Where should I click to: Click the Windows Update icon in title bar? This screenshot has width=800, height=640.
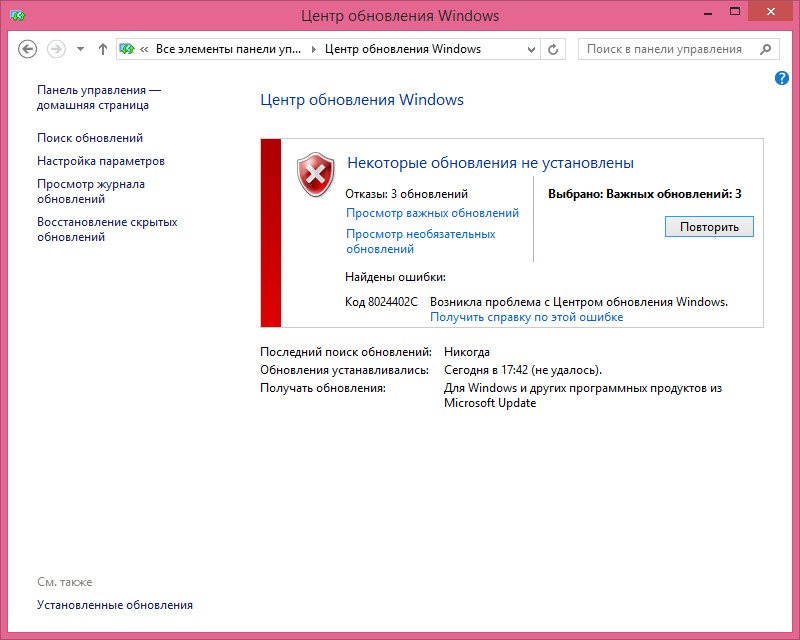[14, 16]
